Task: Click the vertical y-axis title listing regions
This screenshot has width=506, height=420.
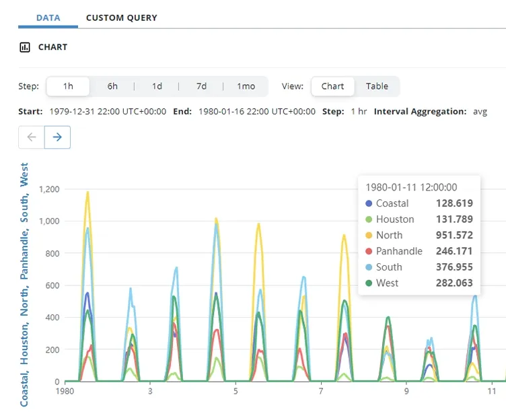Action: tap(24, 285)
